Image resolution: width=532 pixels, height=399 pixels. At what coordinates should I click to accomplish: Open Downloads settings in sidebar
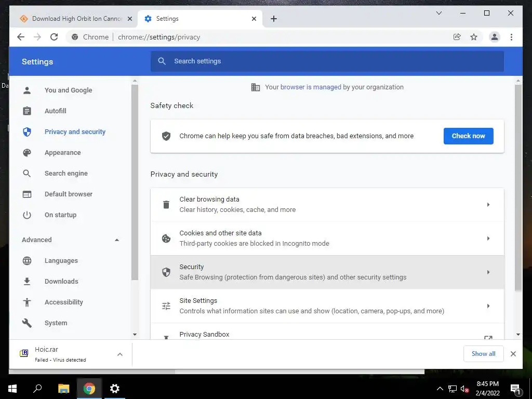(61, 281)
